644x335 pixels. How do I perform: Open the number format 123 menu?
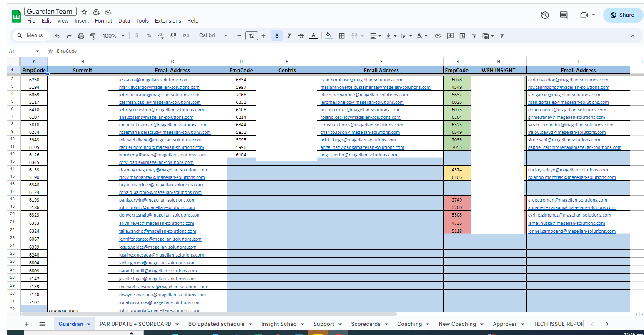185,36
